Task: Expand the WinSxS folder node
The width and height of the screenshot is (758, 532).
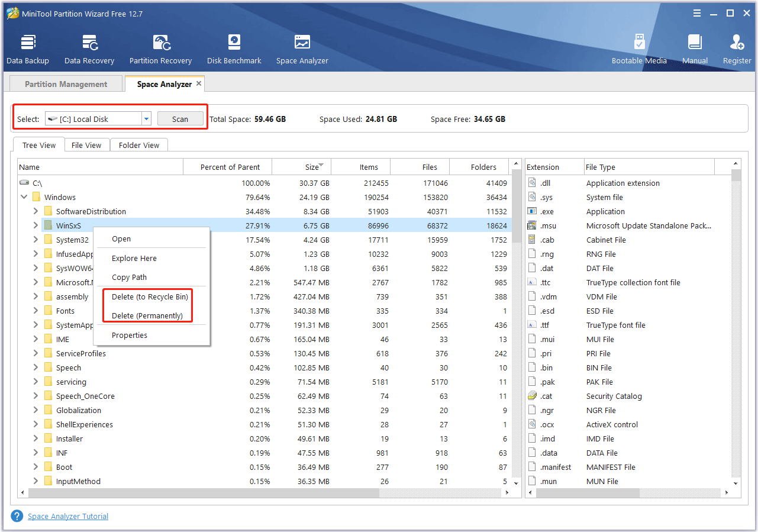Action: pos(36,225)
